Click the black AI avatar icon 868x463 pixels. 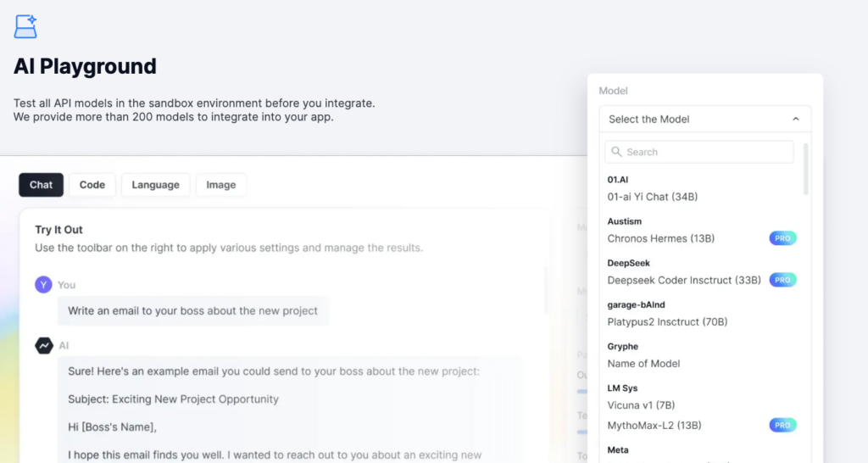(x=44, y=346)
